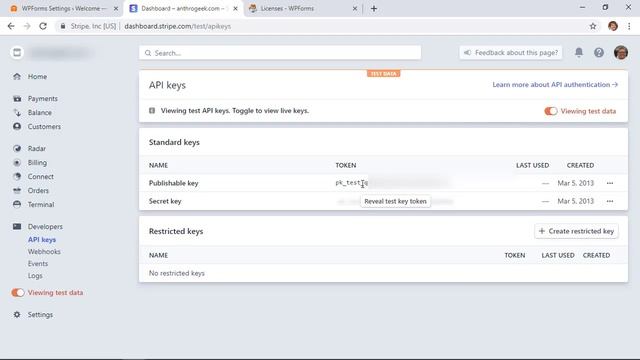Open Settings gear in sidebar

click(17, 315)
